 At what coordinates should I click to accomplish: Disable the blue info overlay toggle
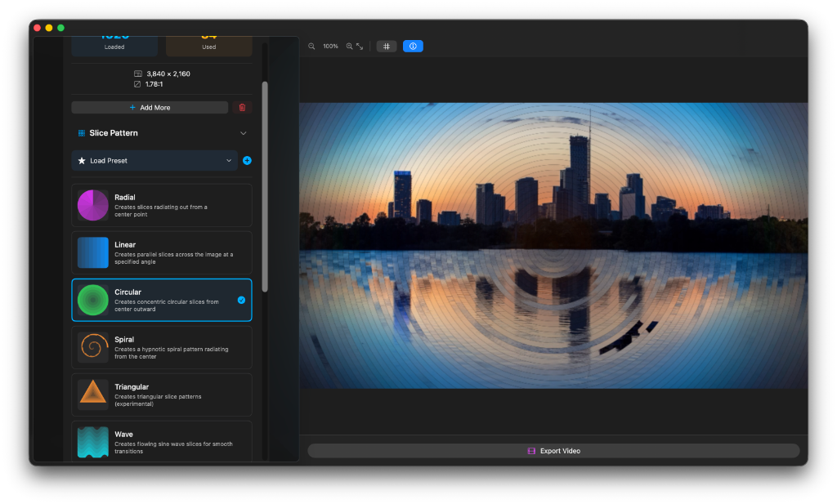click(x=413, y=46)
